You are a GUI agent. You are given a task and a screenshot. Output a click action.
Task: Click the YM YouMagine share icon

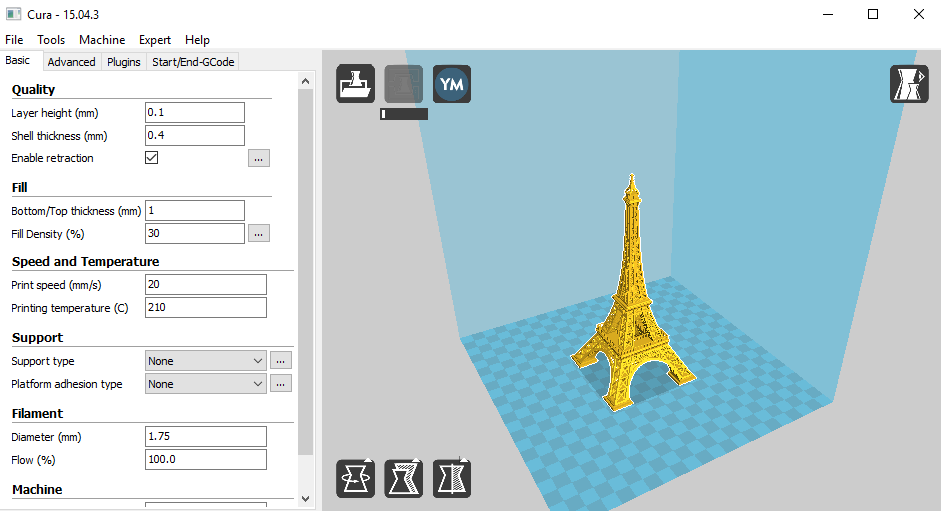click(451, 83)
